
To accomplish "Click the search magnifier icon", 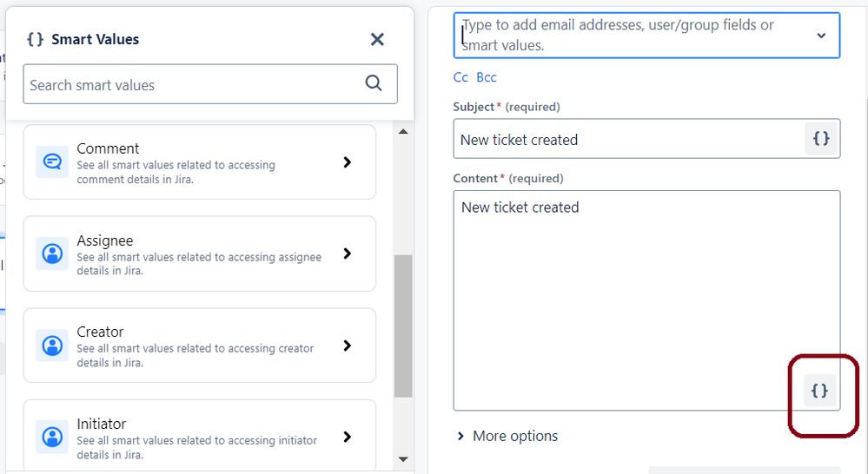I will [x=374, y=83].
